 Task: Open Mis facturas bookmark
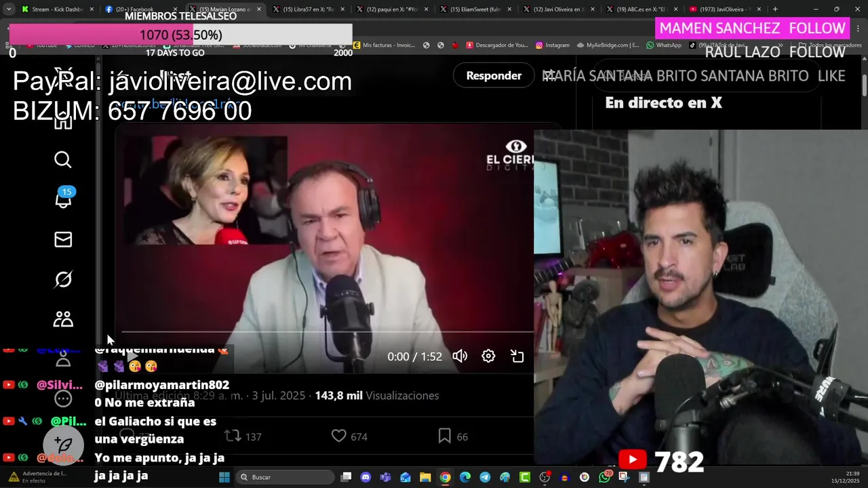(383, 45)
